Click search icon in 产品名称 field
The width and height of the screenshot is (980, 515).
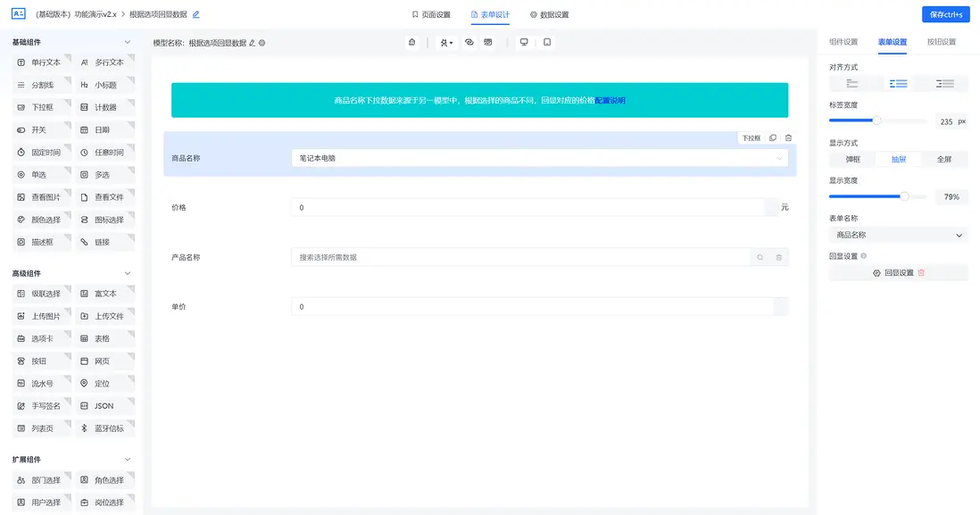coord(760,257)
